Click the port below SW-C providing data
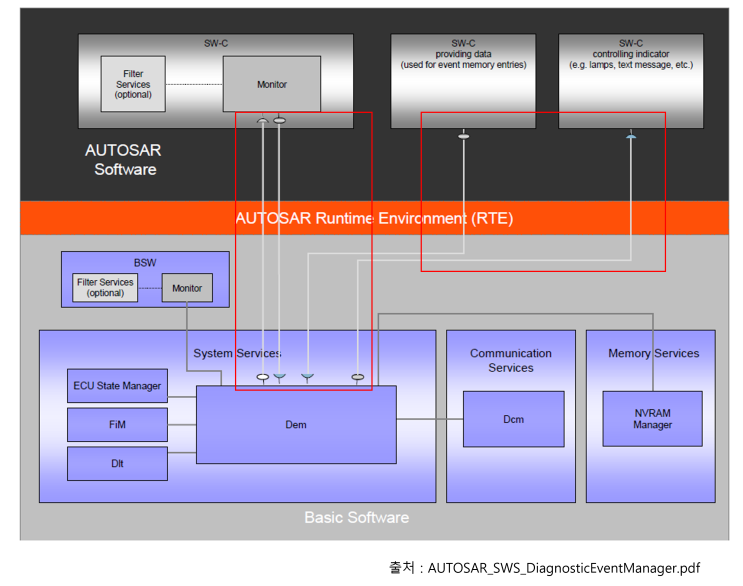 pyautogui.click(x=463, y=135)
